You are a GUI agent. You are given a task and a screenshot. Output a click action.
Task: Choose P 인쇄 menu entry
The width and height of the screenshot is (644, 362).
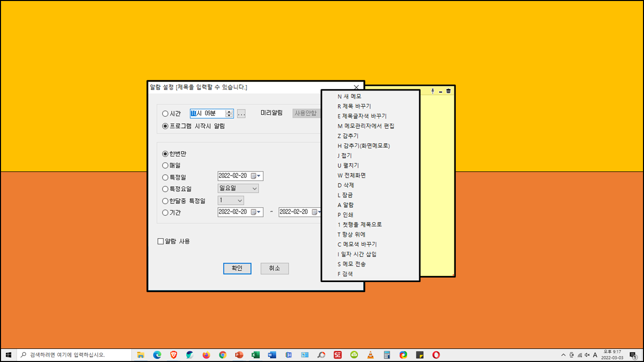370,215
